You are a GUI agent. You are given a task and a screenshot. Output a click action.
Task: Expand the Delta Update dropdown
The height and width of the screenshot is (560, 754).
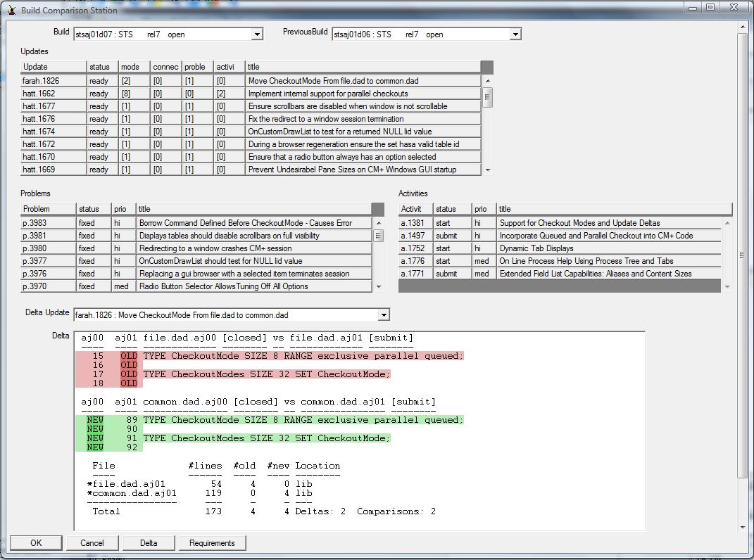(383, 315)
